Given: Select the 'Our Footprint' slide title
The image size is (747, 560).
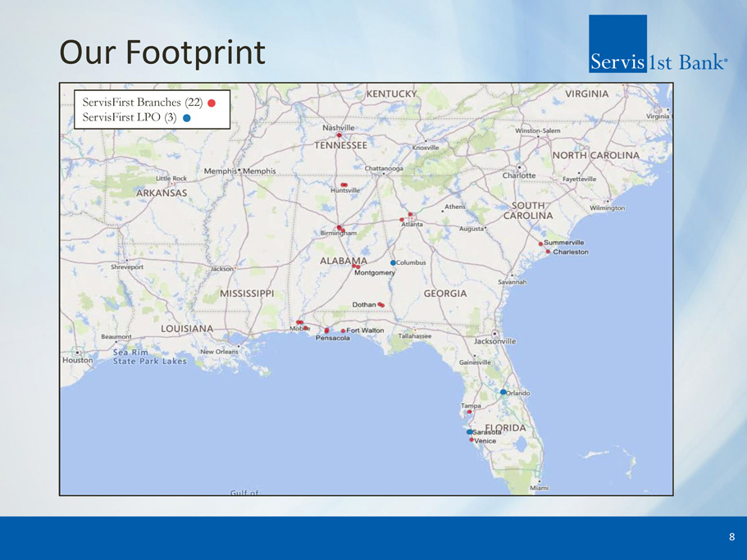Looking at the screenshot, I should coord(162,52).
